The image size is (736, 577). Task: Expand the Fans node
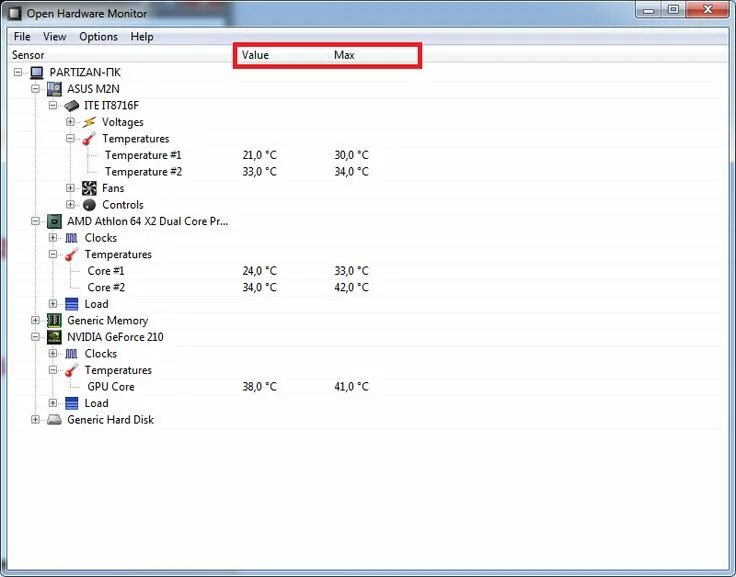coord(70,188)
